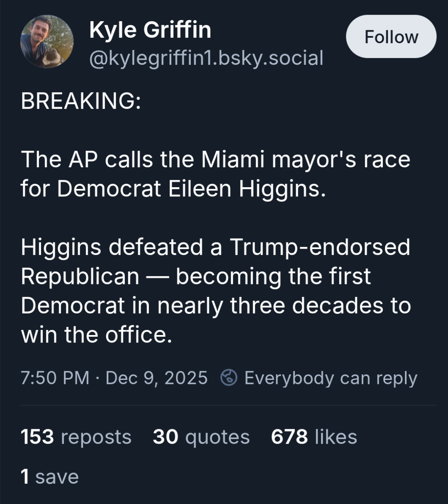Click the BREAKING: headline text
Viewport: 448px width, 504px height.
click(81, 101)
